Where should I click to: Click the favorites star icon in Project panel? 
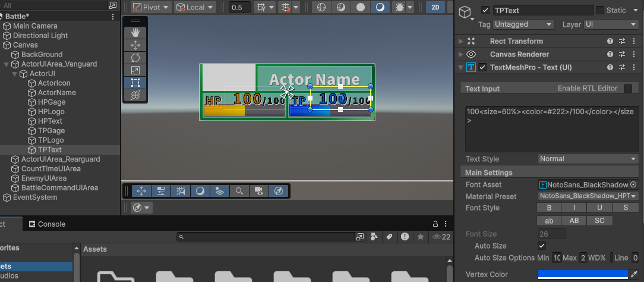point(421,237)
